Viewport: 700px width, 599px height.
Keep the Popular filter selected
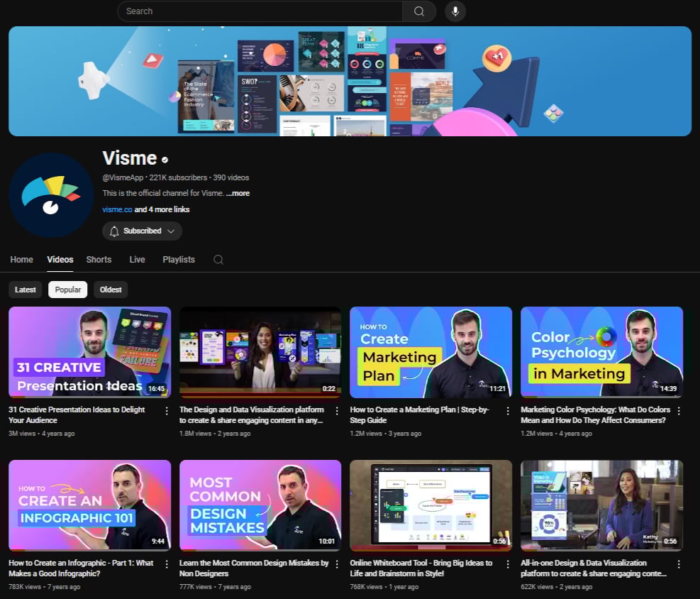point(67,290)
